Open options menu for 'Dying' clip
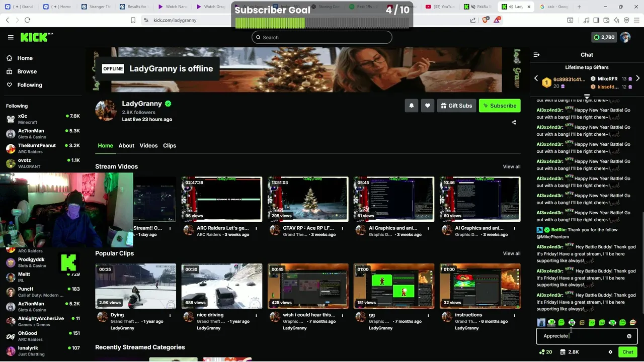This screenshot has height=362, width=644. (x=170, y=315)
